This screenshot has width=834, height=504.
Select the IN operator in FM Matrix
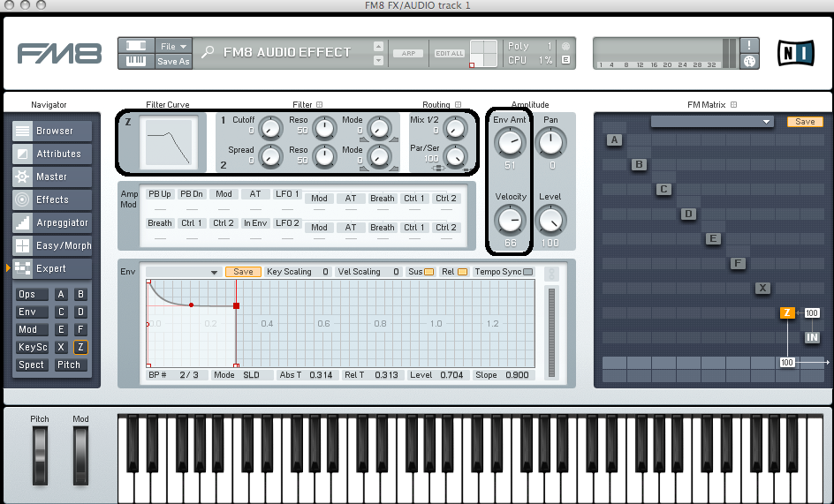coord(812,337)
